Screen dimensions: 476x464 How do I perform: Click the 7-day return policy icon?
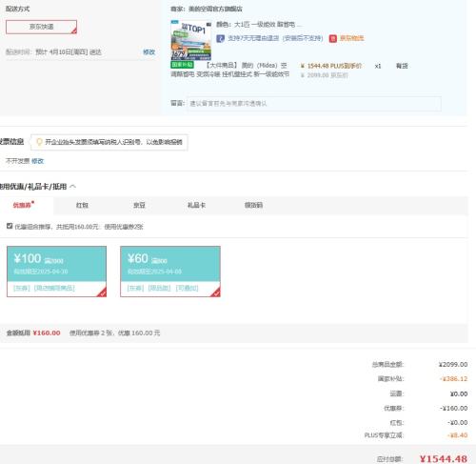tap(220, 38)
